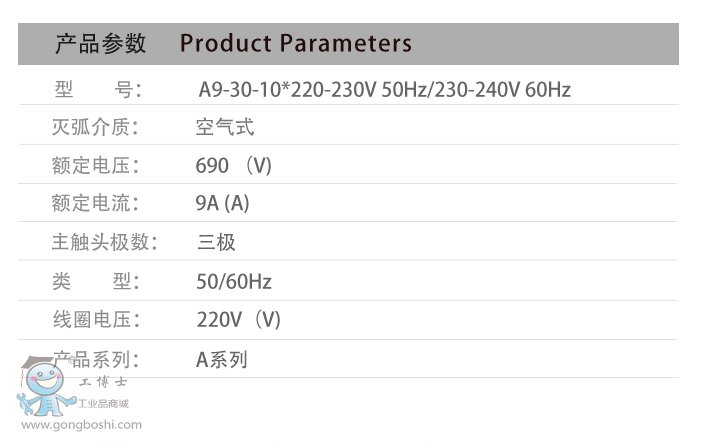Click the 空气式 value
The width and height of the screenshot is (720, 444).
pos(225,127)
